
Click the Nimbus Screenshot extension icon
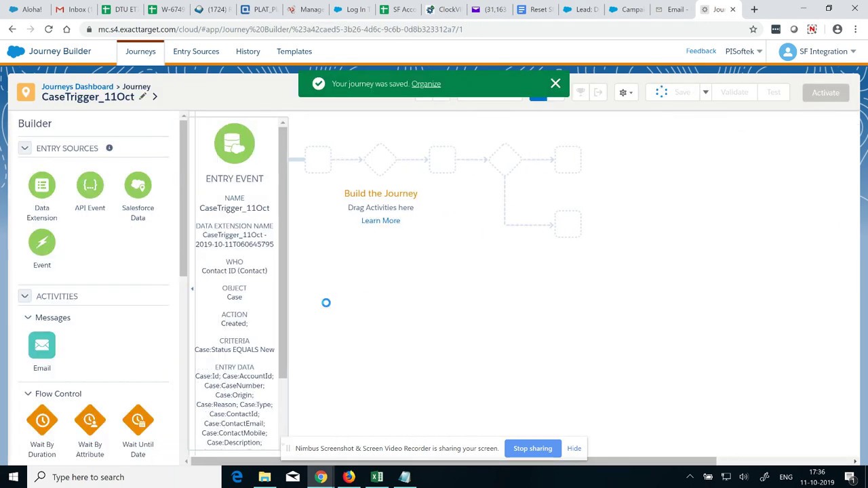pyautogui.click(x=812, y=29)
